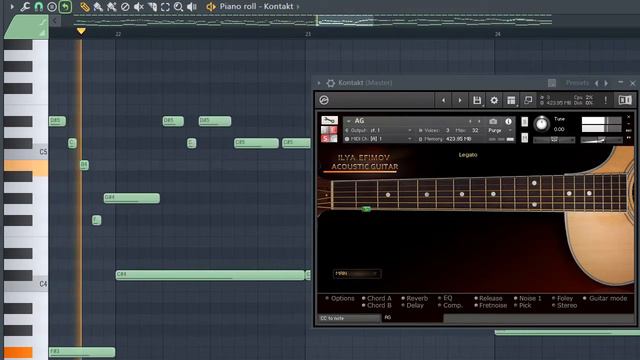Click the scroll-back arrow below toolbar
The height and width of the screenshot is (360, 640).
click(55, 21)
